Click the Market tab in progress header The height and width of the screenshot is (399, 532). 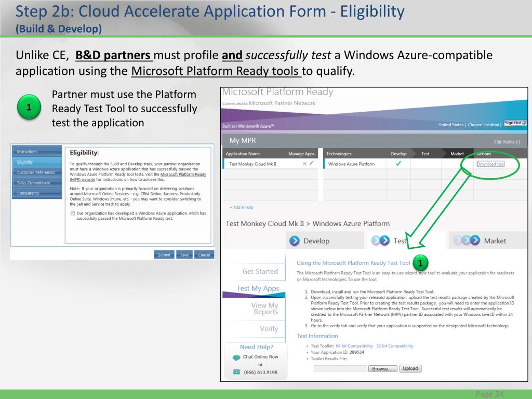pyautogui.click(x=457, y=154)
